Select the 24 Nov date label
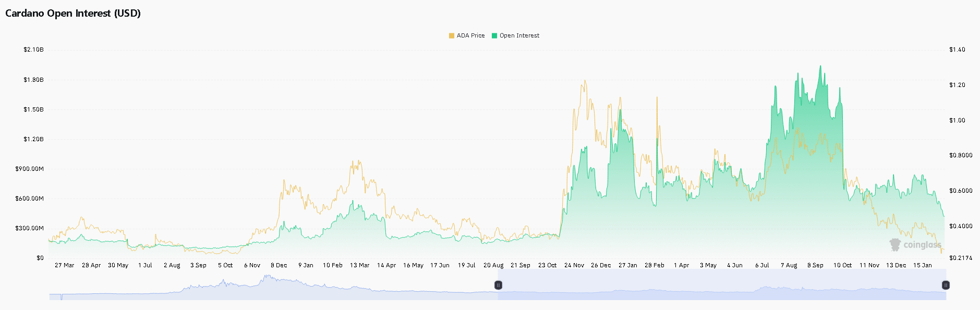Screen dimensions: 980x310 click(574, 265)
